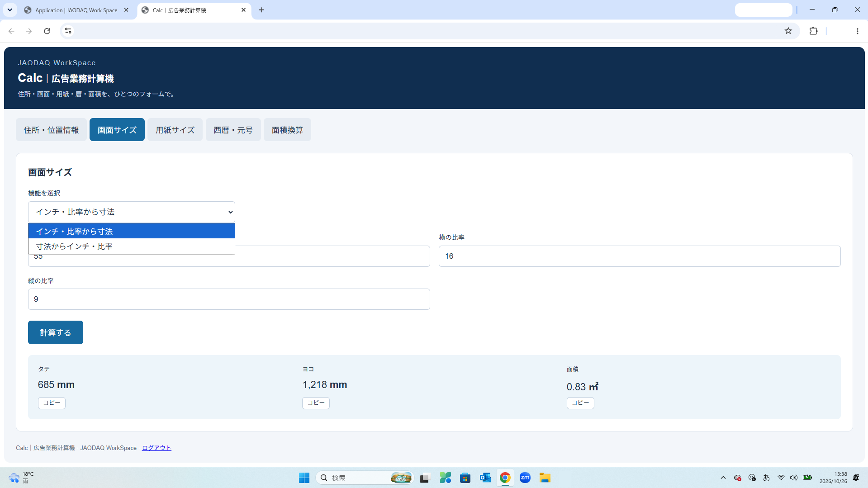Open File Explorer from the taskbar
This screenshot has height=488, width=868.
[x=545, y=478]
